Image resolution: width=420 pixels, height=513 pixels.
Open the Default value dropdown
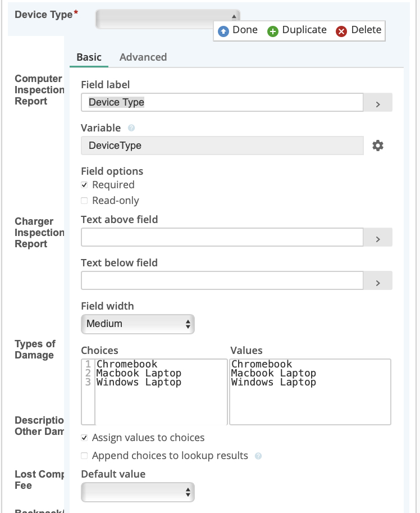tap(138, 492)
